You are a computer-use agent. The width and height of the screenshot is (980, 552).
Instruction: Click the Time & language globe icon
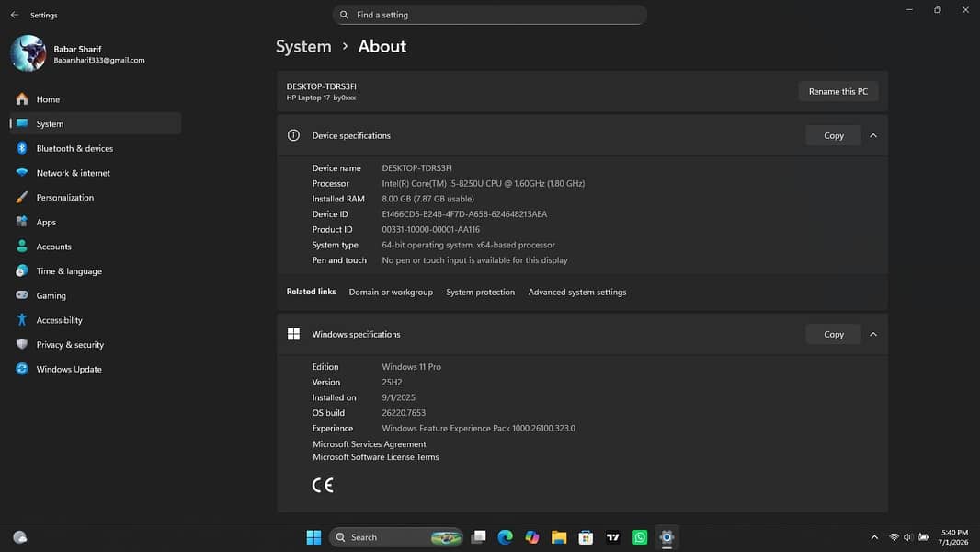click(x=22, y=270)
